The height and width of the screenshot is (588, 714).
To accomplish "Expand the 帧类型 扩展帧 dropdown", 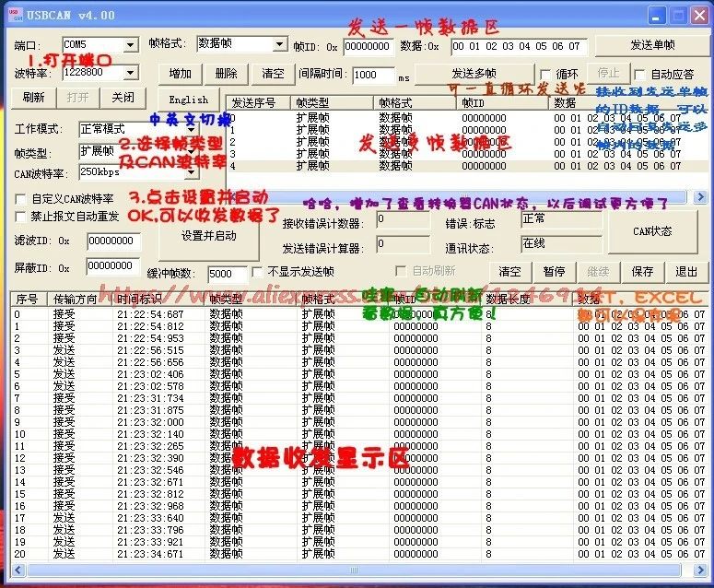I will (x=192, y=151).
